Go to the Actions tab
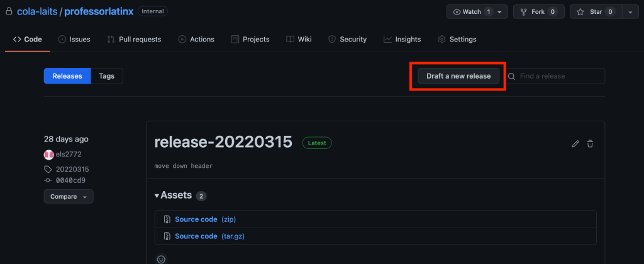The image size is (644, 264). pos(196,40)
